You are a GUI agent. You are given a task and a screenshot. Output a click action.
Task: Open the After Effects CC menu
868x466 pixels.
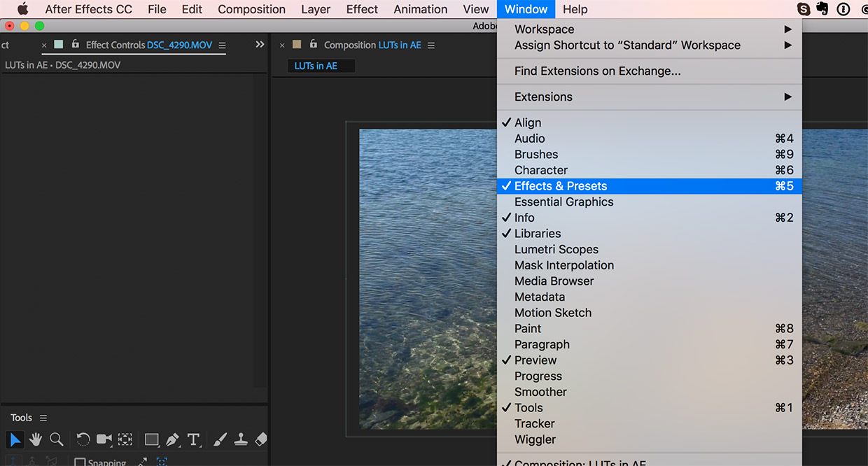tap(89, 9)
